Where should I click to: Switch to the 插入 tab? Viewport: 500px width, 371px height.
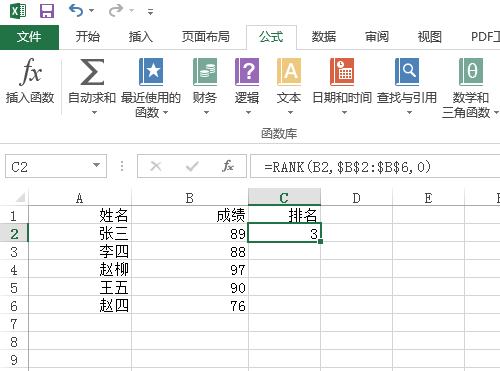point(141,37)
